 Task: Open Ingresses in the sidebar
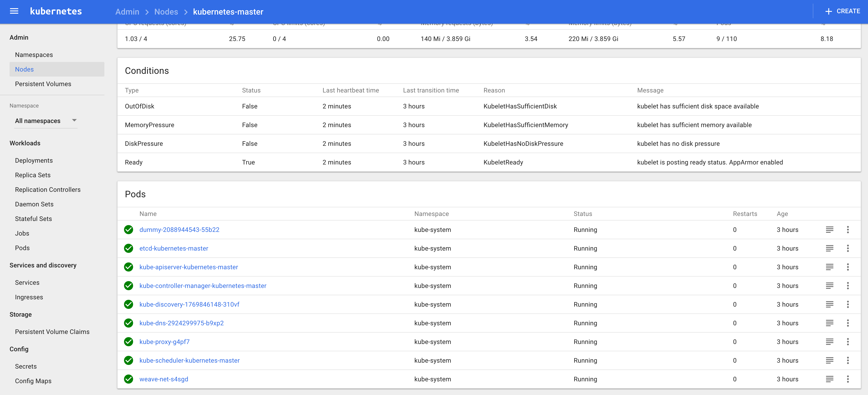(29, 297)
